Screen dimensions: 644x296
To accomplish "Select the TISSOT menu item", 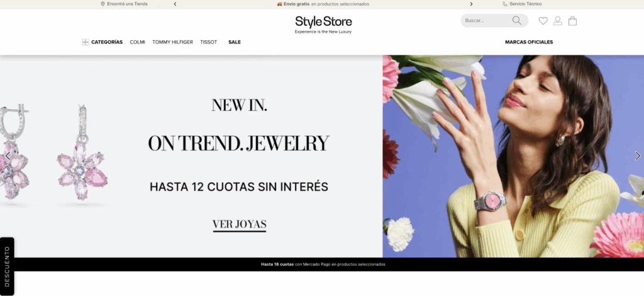I will [x=209, y=42].
